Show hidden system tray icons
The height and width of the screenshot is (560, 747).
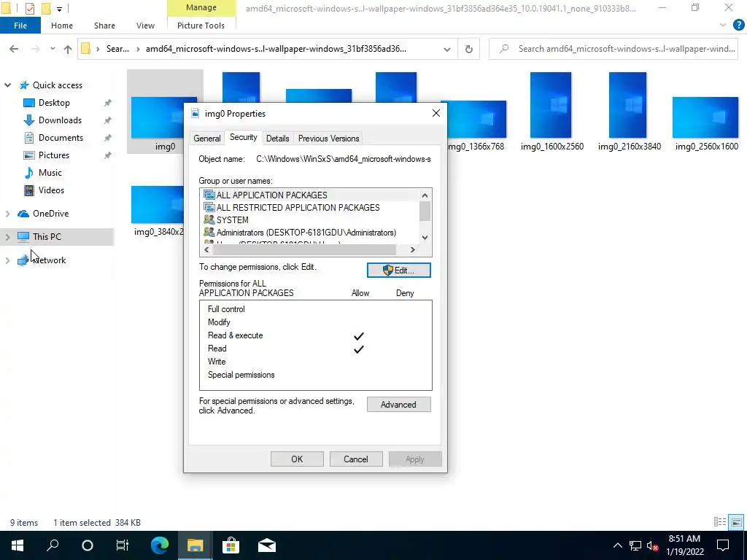point(617,545)
